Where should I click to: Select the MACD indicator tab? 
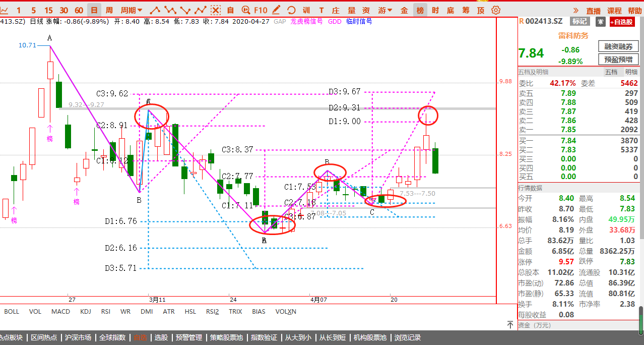pos(60,311)
